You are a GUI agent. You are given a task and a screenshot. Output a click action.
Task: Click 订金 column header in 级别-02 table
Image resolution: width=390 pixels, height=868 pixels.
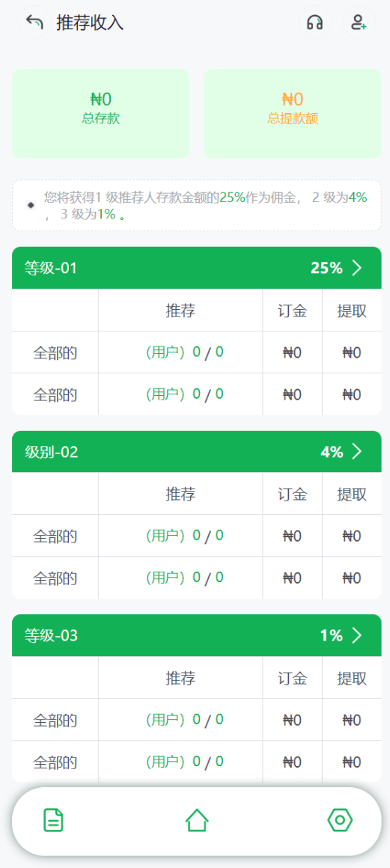(293, 495)
